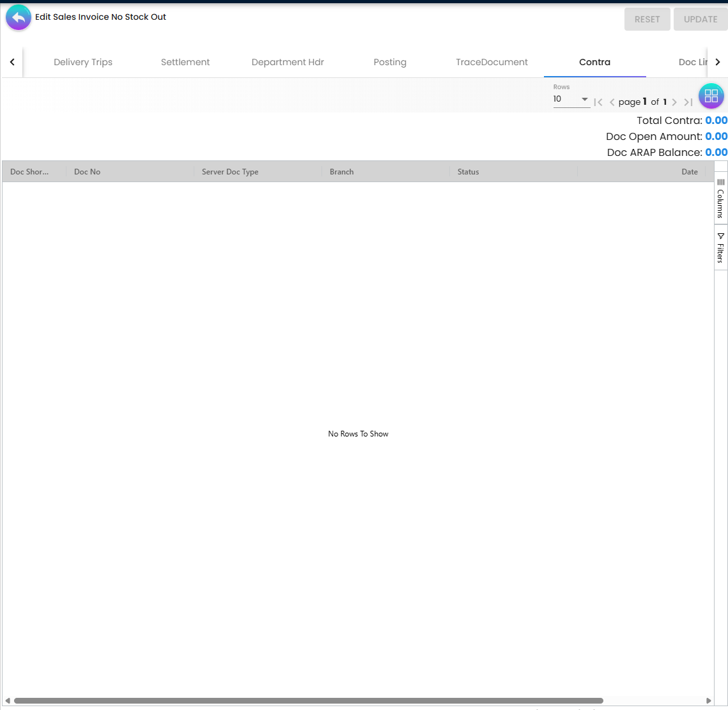
Task: Click 'Edit Sales Invoice No Stock Out' title
Action: pos(100,17)
